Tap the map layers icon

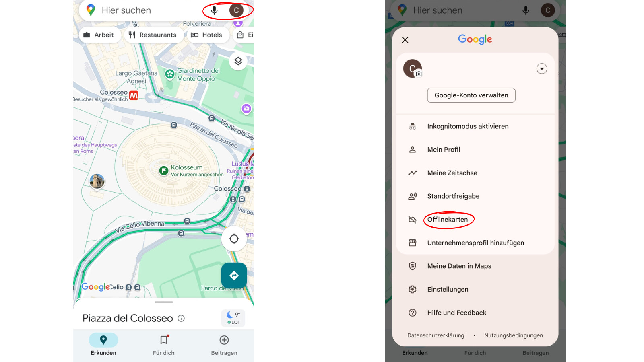[238, 61]
